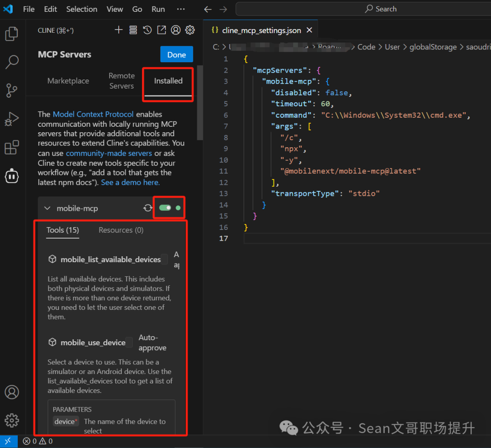
Task: Restart the mobile-mcp server with the refresh icon
Action: click(147, 208)
